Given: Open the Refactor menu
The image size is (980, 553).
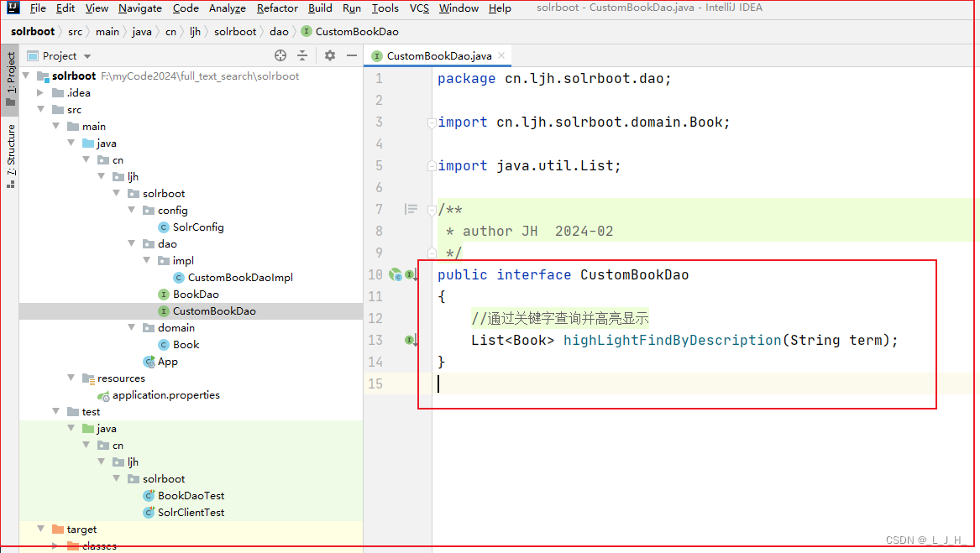Looking at the screenshot, I should (x=277, y=8).
